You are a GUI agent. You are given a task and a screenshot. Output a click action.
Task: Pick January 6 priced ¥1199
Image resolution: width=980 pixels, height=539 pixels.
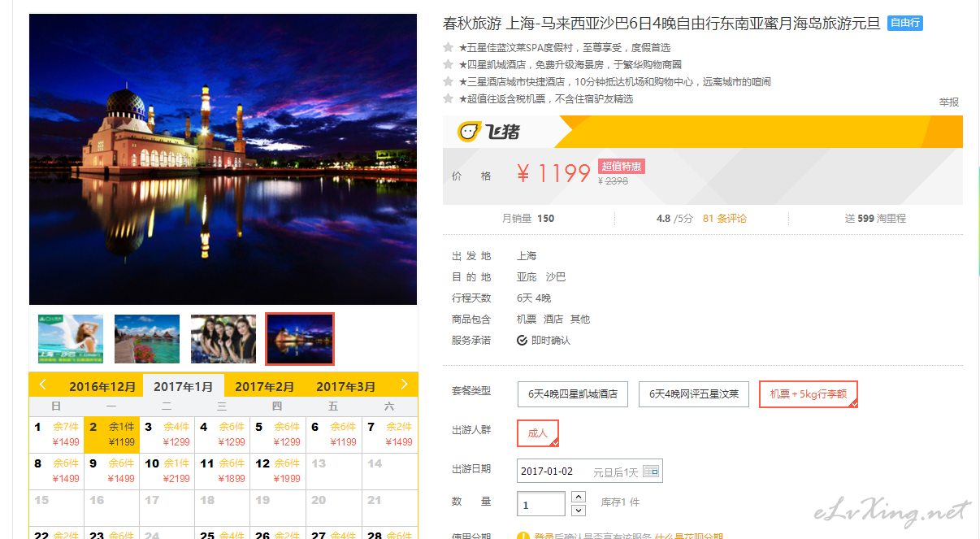[x=334, y=434]
